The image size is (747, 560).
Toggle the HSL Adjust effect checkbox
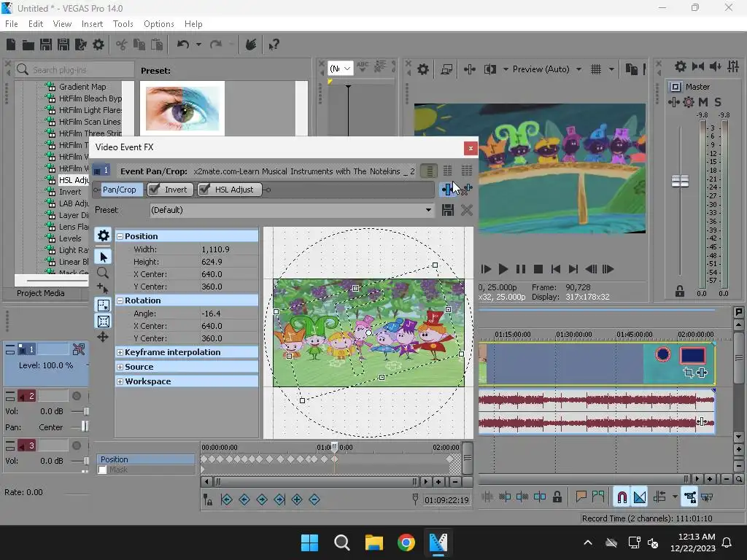tap(204, 190)
